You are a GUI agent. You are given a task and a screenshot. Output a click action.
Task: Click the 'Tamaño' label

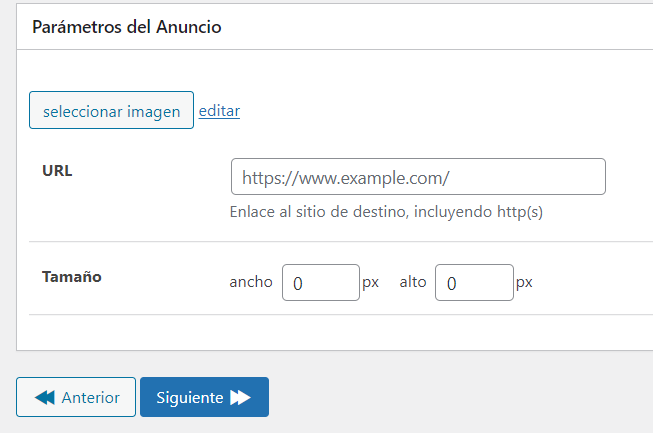pyautogui.click(x=72, y=276)
